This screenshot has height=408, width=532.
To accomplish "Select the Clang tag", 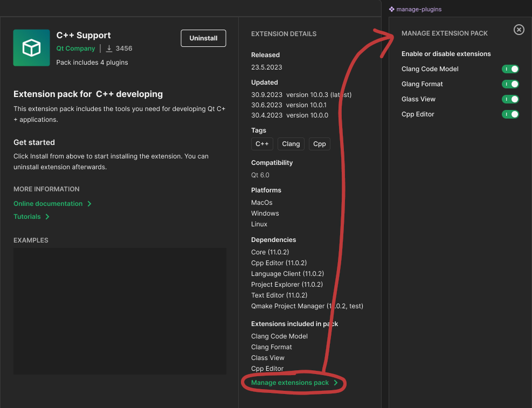I will [x=291, y=144].
